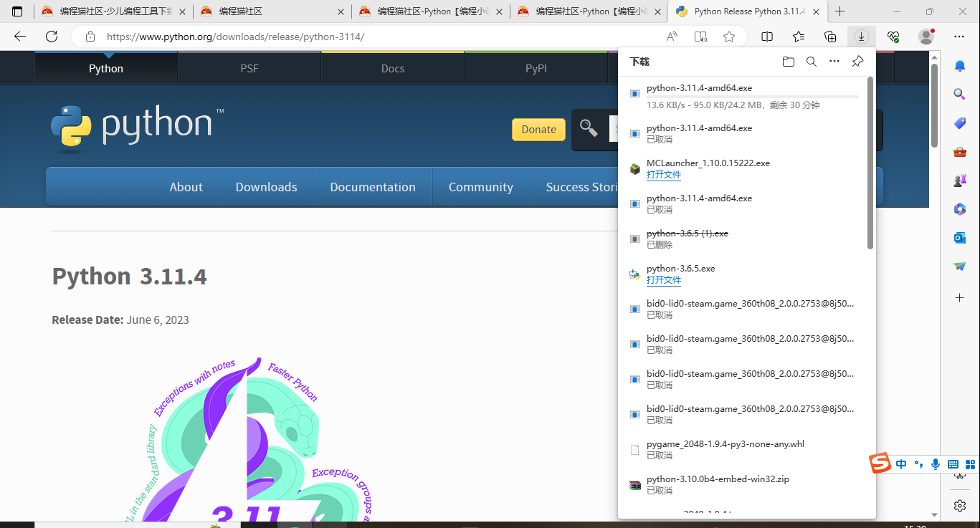
Task: Open the PyPI tab in the site top bar
Action: coord(536,69)
